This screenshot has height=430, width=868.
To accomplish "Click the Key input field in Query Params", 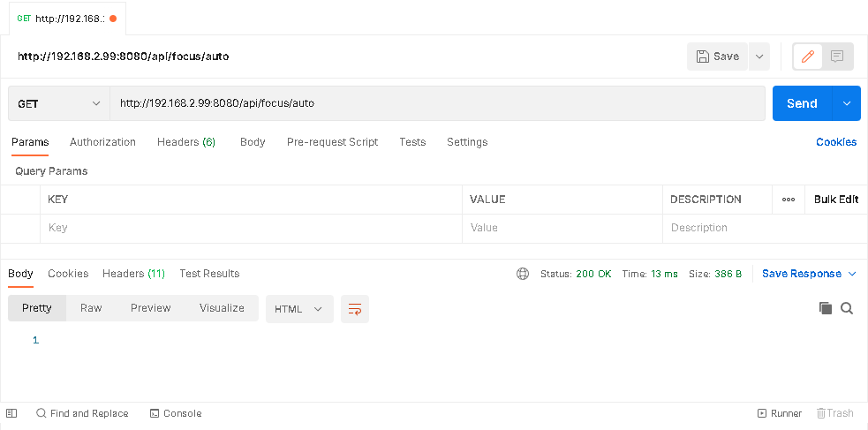I will (251, 228).
